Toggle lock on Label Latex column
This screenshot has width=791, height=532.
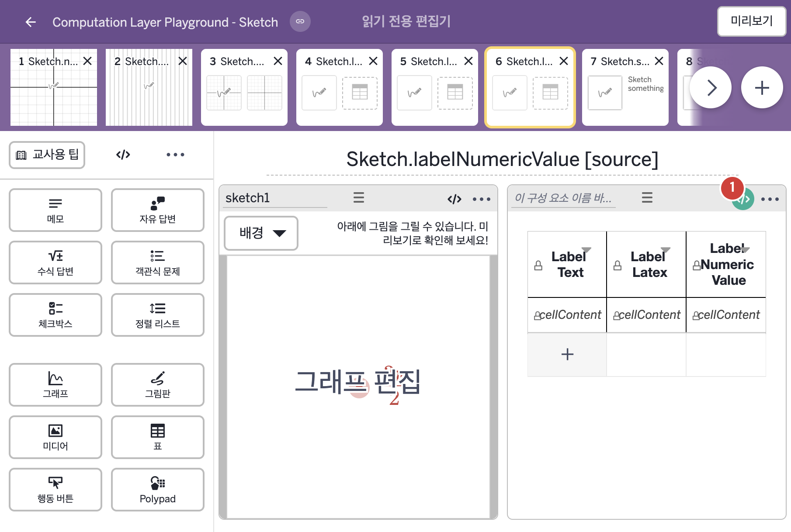pyautogui.click(x=618, y=265)
